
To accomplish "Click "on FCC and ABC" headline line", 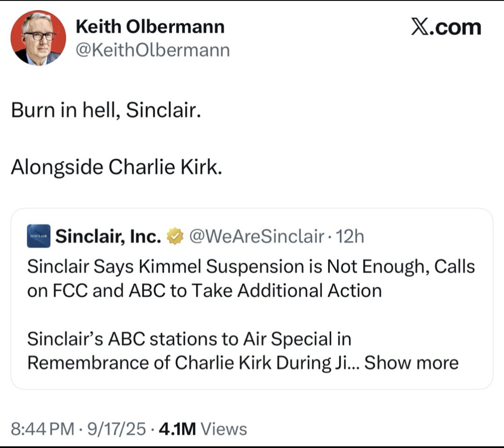I will [x=204, y=290].
